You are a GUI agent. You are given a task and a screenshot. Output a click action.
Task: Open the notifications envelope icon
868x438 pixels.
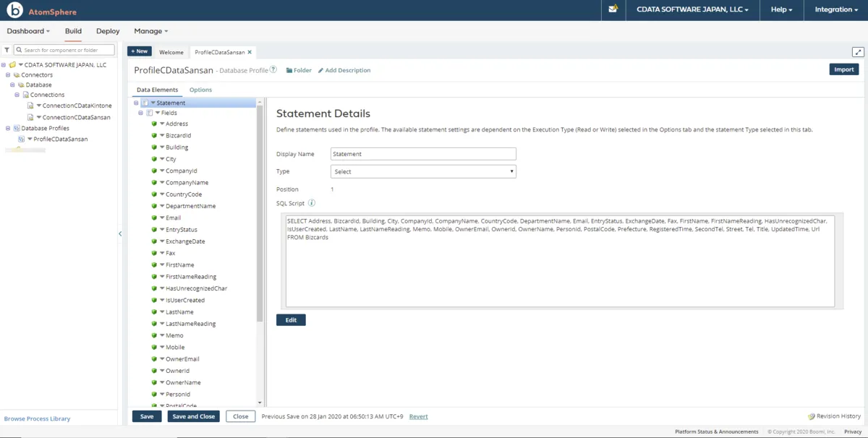point(613,9)
